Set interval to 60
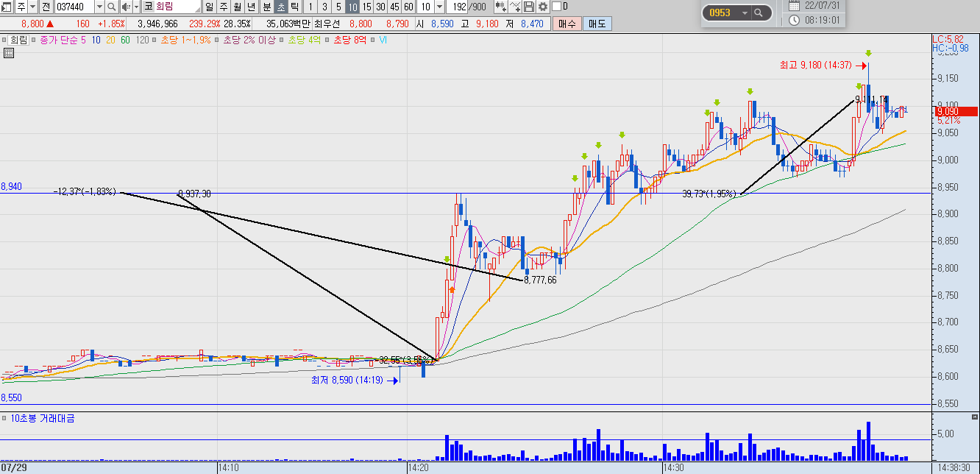Screen dimensions: 980x474 (408, 7)
